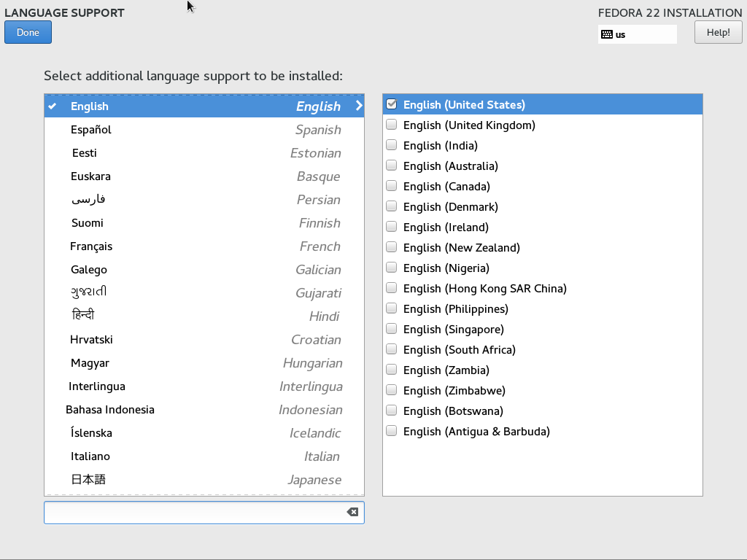Clear the language search field

click(352, 512)
